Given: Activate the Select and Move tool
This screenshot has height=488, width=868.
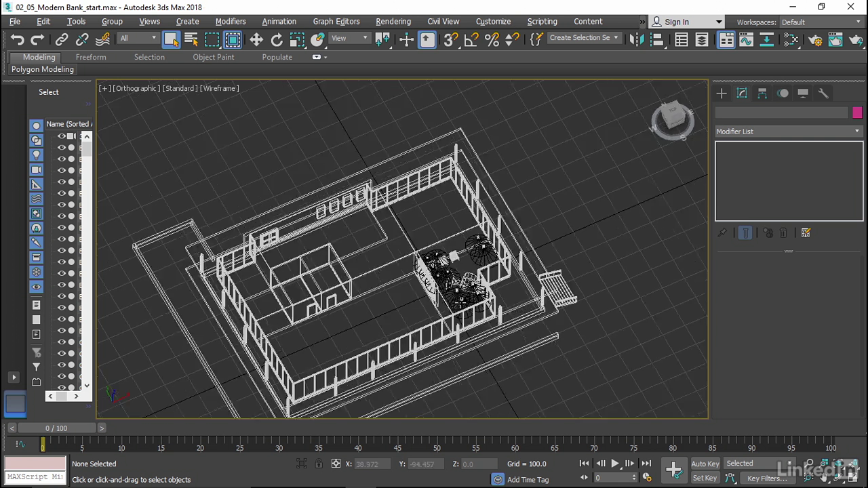Looking at the screenshot, I should tap(256, 40).
